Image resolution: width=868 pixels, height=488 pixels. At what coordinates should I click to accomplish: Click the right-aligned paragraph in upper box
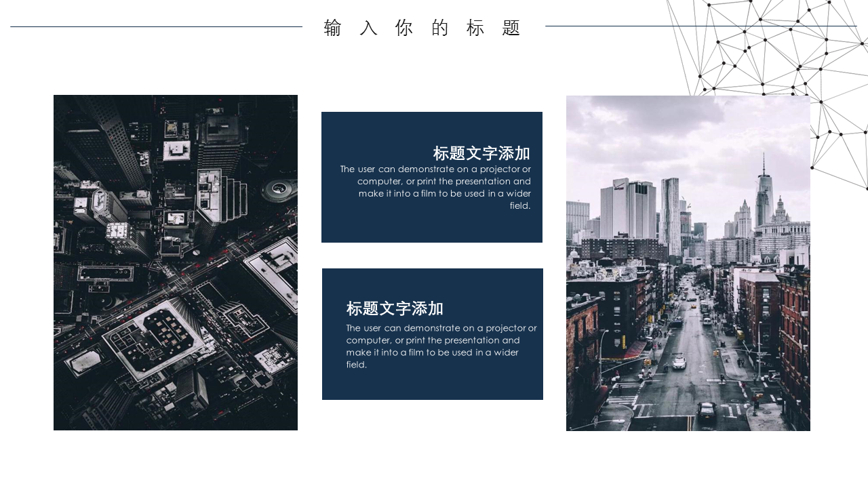[435, 187]
